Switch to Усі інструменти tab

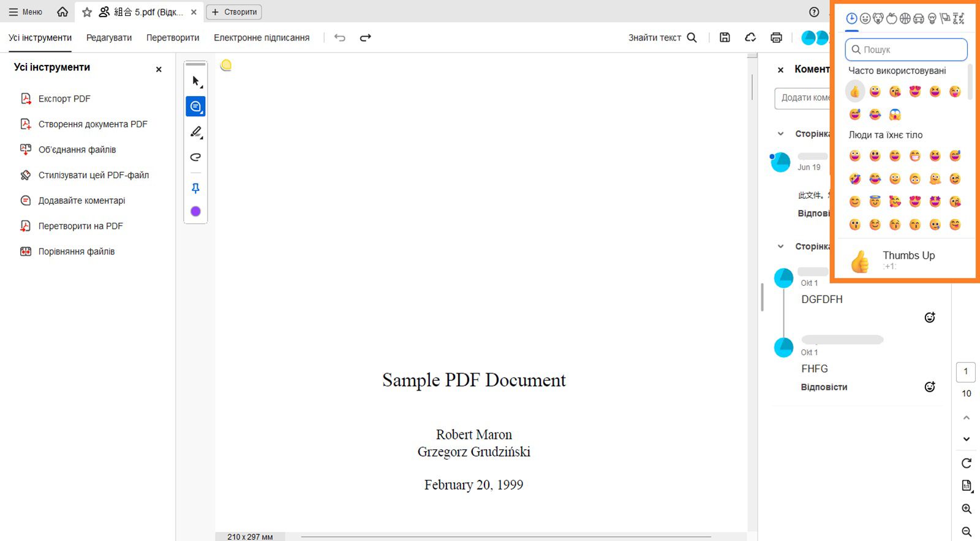[40, 37]
